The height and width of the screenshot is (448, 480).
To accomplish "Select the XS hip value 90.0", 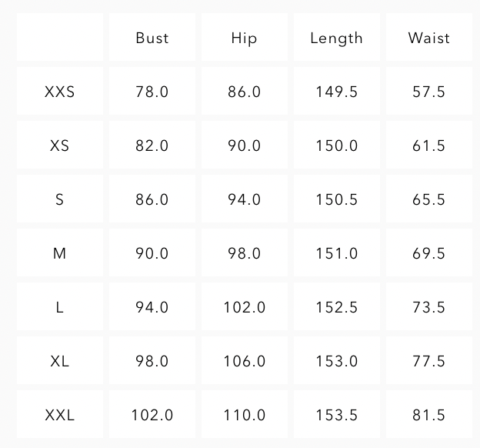I will point(244,145).
